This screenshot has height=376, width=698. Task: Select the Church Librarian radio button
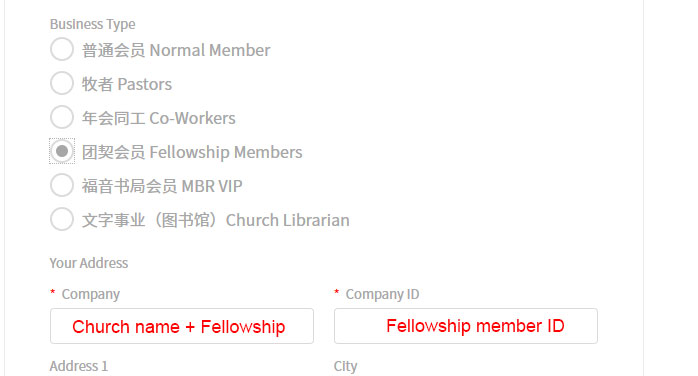[x=62, y=219]
